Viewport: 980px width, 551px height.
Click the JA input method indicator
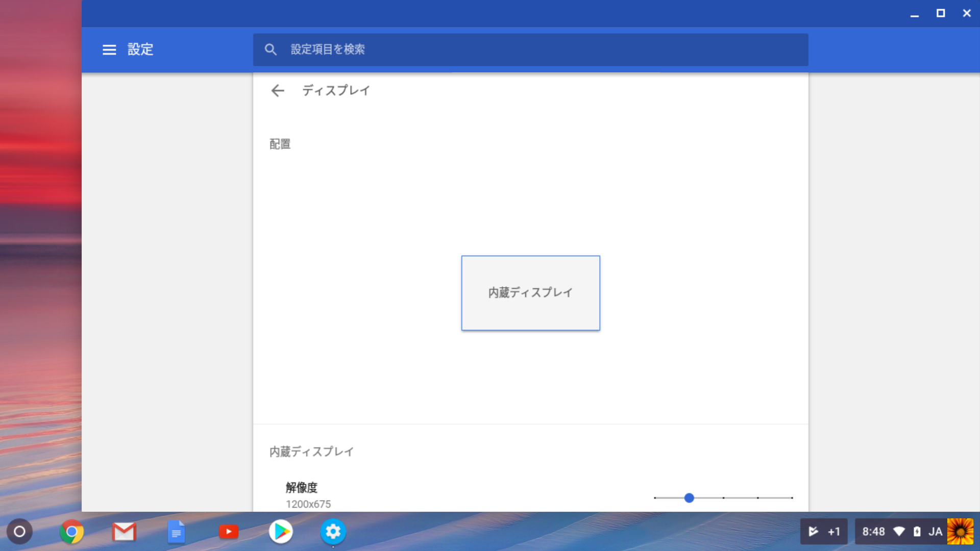point(937,531)
